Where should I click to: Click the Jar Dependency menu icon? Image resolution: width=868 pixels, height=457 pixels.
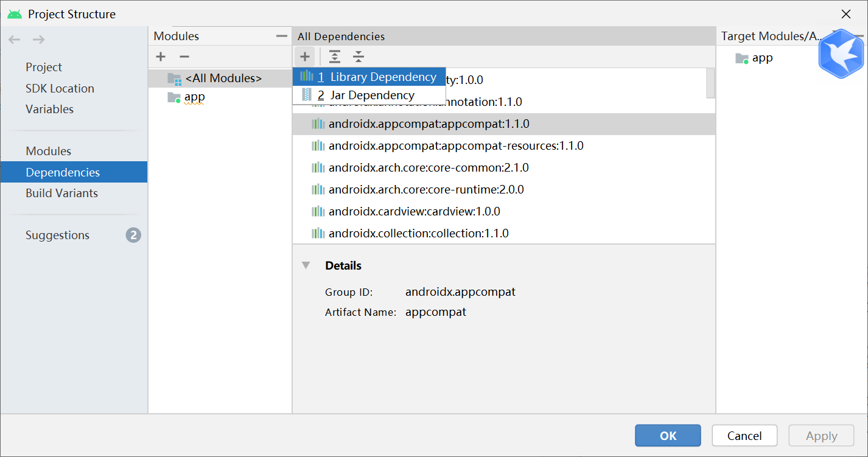306,95
